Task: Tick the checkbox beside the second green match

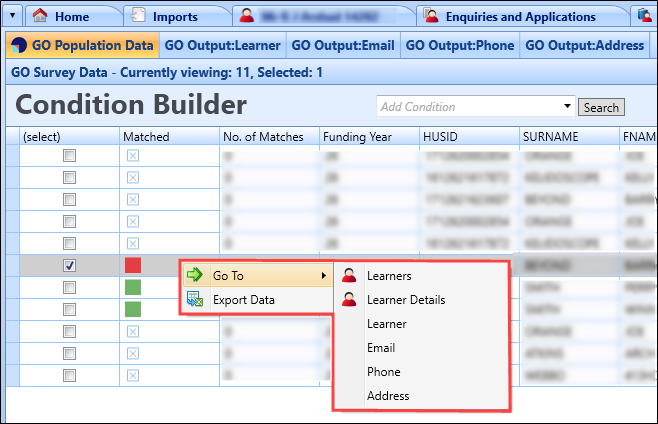Action: coord(69,309)
